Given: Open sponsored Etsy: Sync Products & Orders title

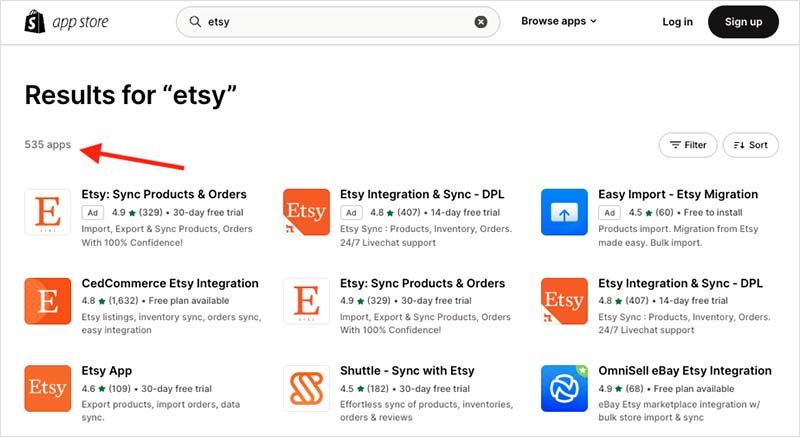Looking at the screenshot, I should pos(164,194).
